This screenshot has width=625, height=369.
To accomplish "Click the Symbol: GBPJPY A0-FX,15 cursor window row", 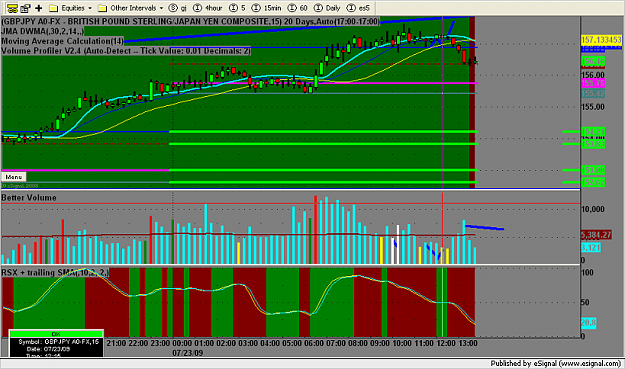I will 58,342.
